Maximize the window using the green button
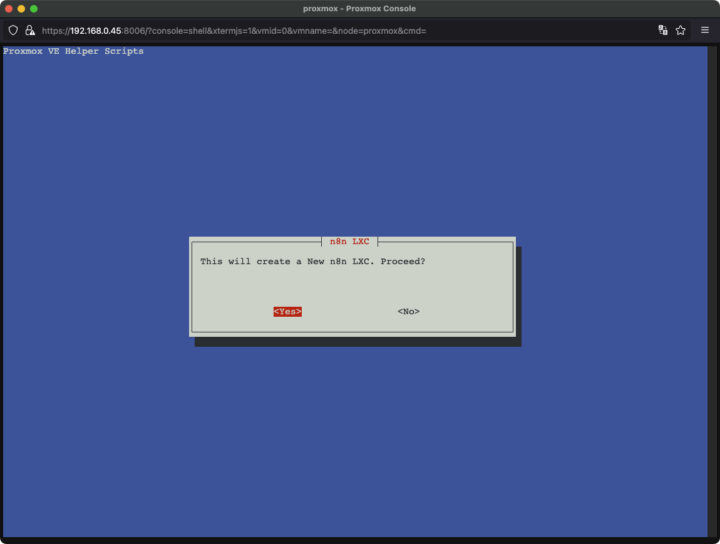This screenshot has height=544, width=720. [x=34, y=9]
